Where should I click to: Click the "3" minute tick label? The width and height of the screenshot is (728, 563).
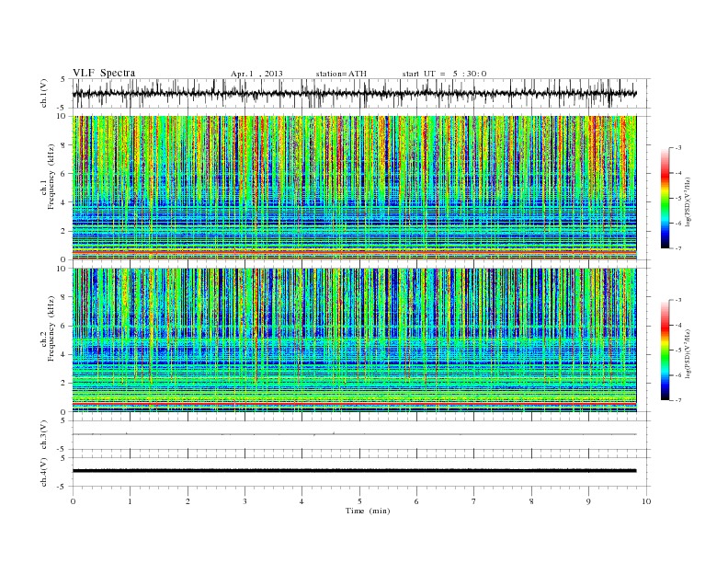pyautogui.click(x=245, y=501)
